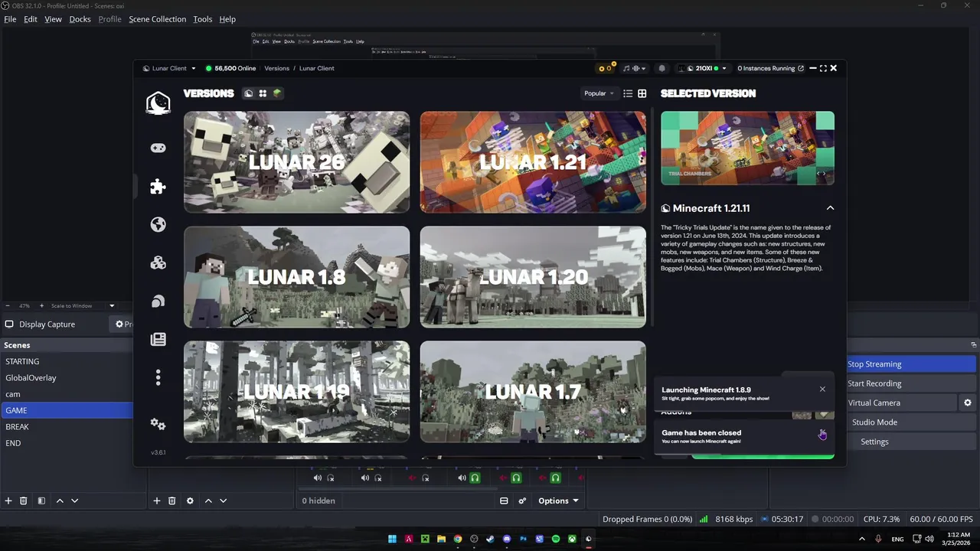This screenshot has height=551, width=980.
Task: Open the Lunar Client home logo in sidebar
Action: click(x=158, y=103)
